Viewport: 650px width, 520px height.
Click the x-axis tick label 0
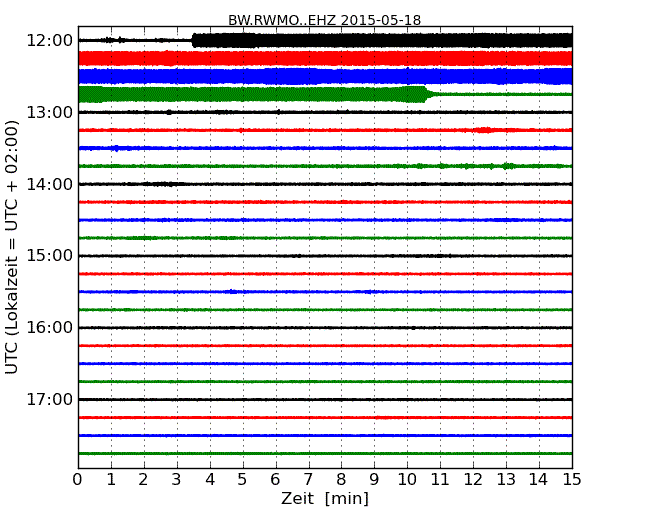tap(78, 480)
